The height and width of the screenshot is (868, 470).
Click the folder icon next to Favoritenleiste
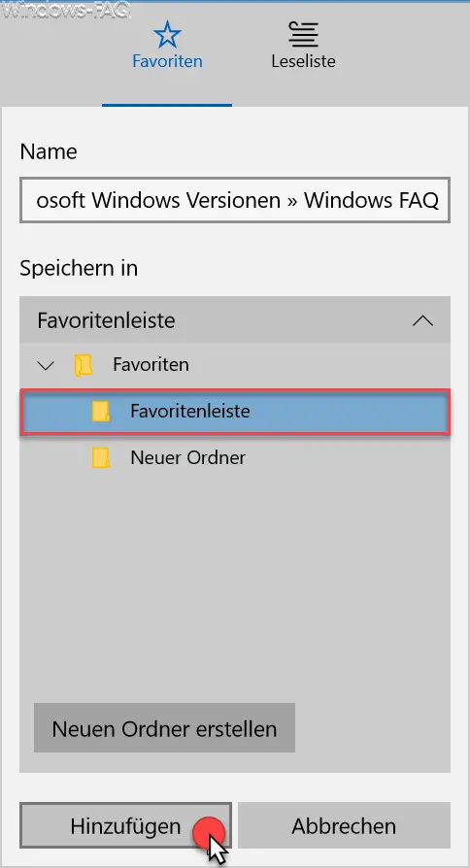coord(101,412)
